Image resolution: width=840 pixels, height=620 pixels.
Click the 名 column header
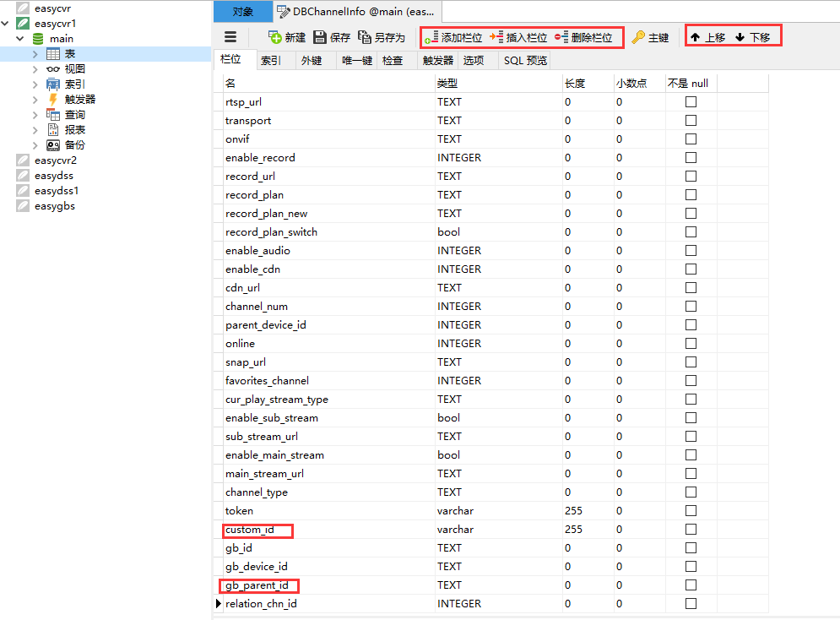click(x=329, y=83)
